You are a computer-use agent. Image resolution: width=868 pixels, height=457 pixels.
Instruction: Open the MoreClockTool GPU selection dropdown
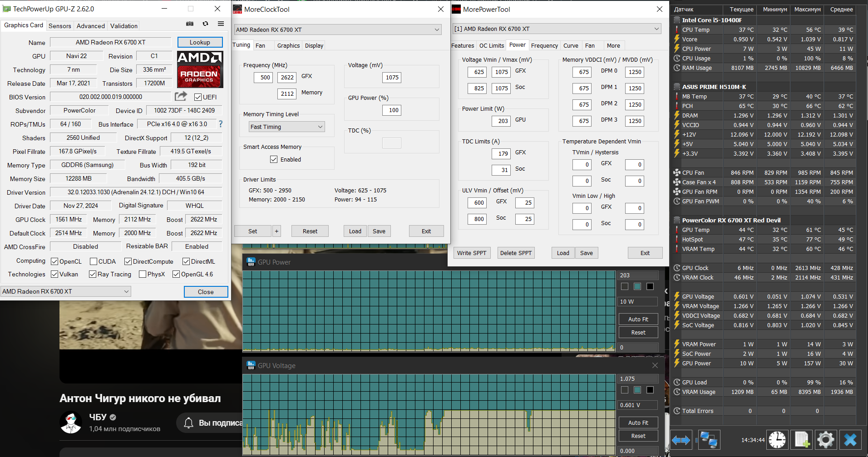click(x=338, y=29)
